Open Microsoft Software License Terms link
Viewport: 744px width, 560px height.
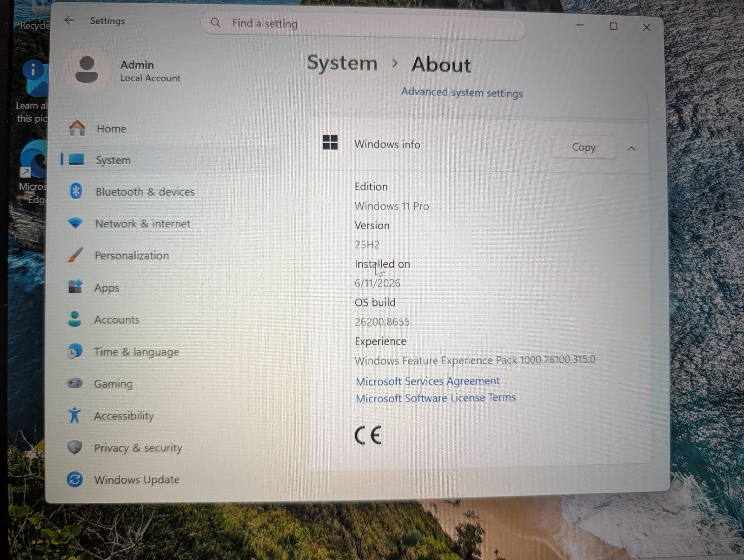pyautogui.click(x=435, y=398)
